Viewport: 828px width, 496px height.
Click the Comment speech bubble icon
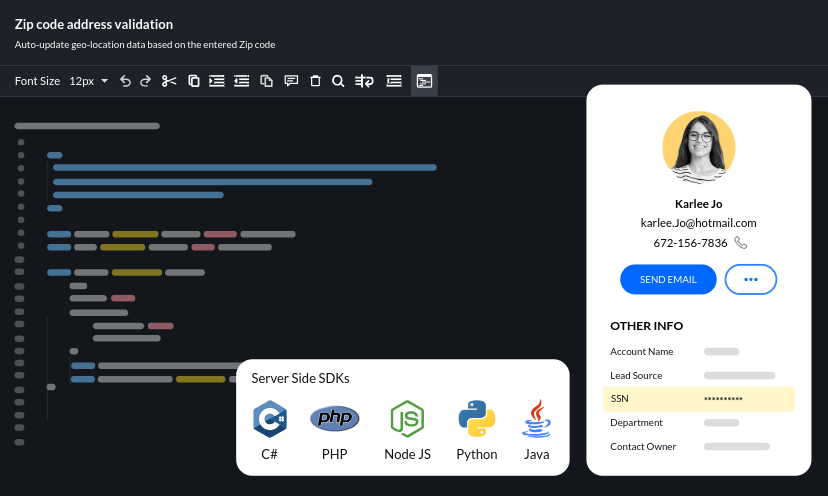coord(291,81)
